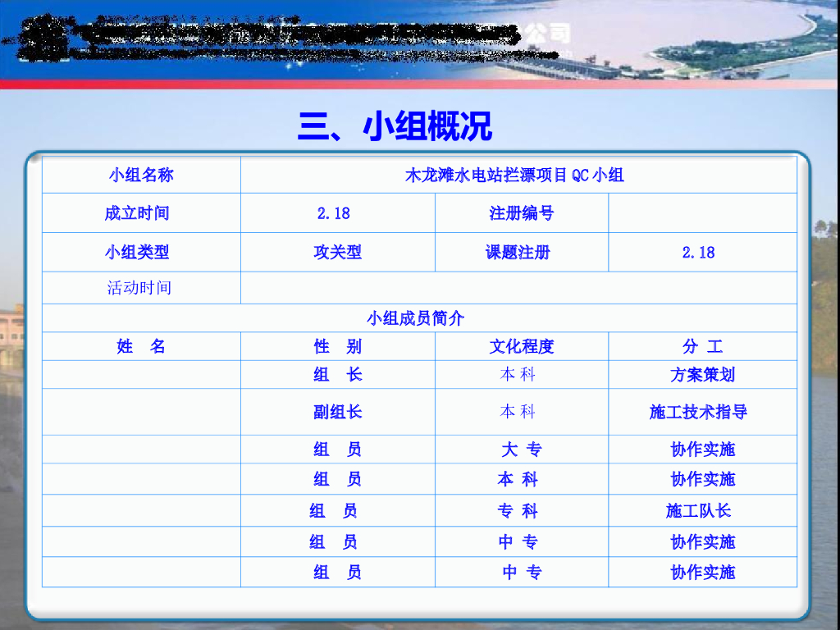Image resolution: width=840 pixels, height=630 pixels.
Task: Select the 攻关型 group type cell
Action: (337, 253)
